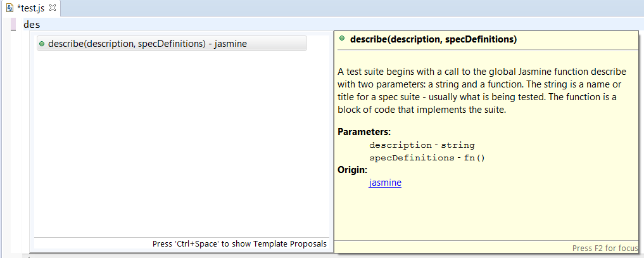Click the 'Parameters:' heading
Screen dimensions: 644x258
364,132
